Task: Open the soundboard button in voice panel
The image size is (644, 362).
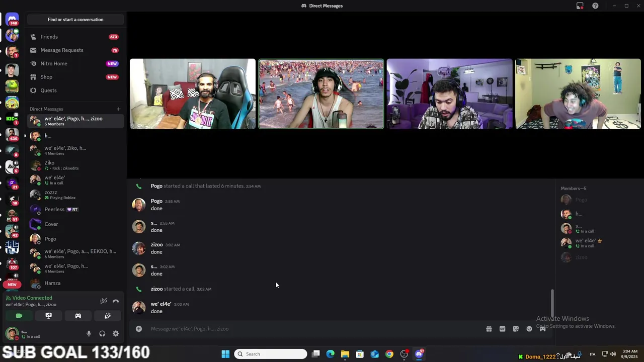Action: [x=108, y=316]
